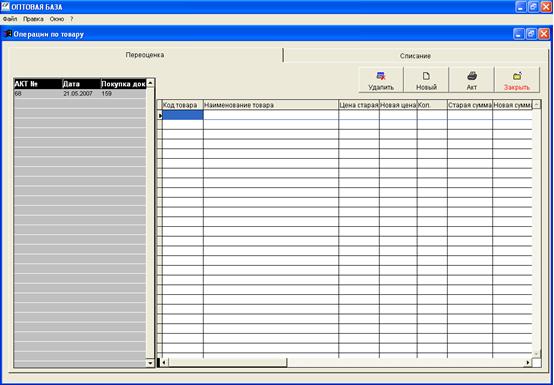Screen dimensions: 554x385
Task: Click value 159 in Покупка док column
Action: tap(107, 94)
